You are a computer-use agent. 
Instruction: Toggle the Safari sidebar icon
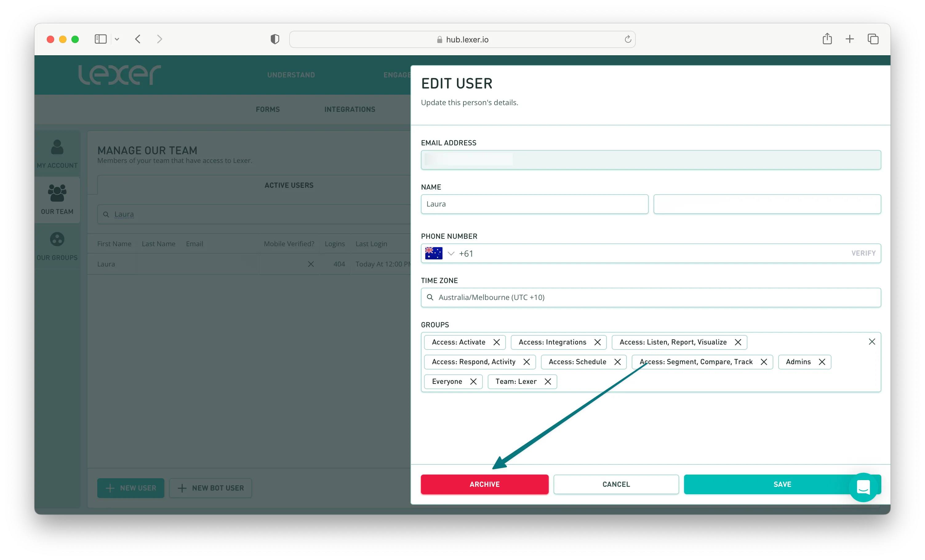click(x=101, y=39)
